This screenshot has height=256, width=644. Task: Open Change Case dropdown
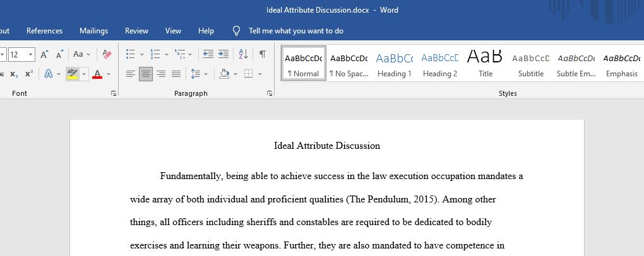(81, 54)
